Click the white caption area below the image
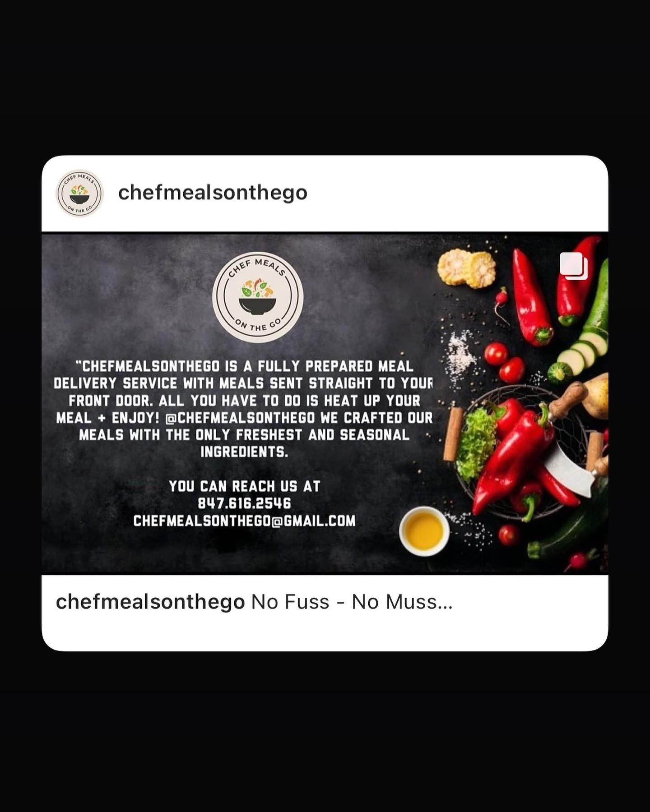The height and width of the screenshot is (812, 650). [325, 613]
